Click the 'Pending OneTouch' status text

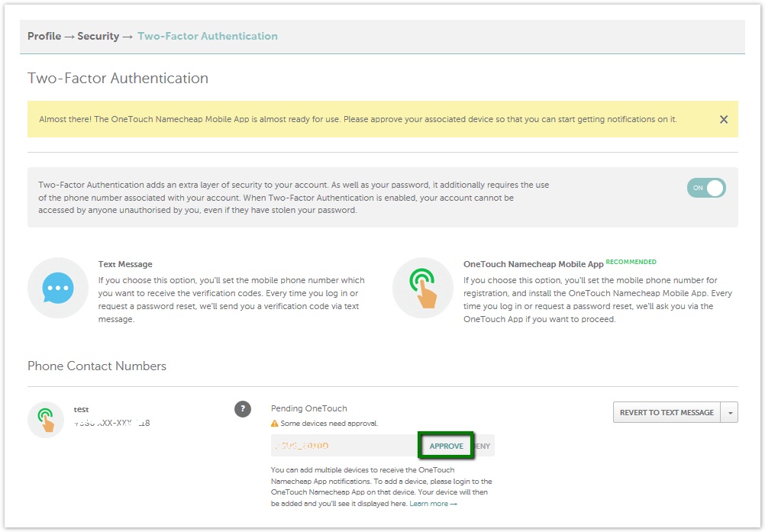(x=309, y=408)
